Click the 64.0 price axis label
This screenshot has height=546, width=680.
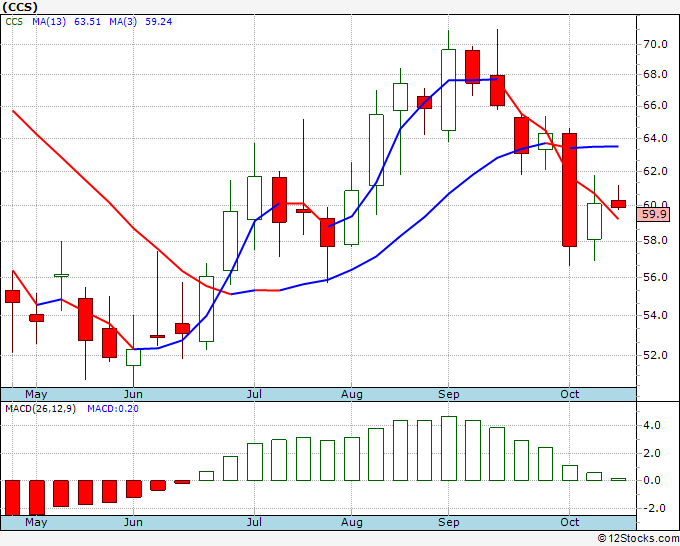pos(654,139)
